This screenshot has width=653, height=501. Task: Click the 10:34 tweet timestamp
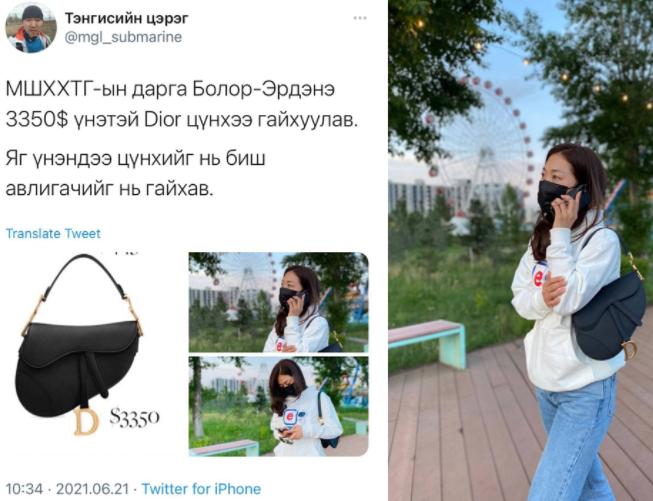click(24, 489)
